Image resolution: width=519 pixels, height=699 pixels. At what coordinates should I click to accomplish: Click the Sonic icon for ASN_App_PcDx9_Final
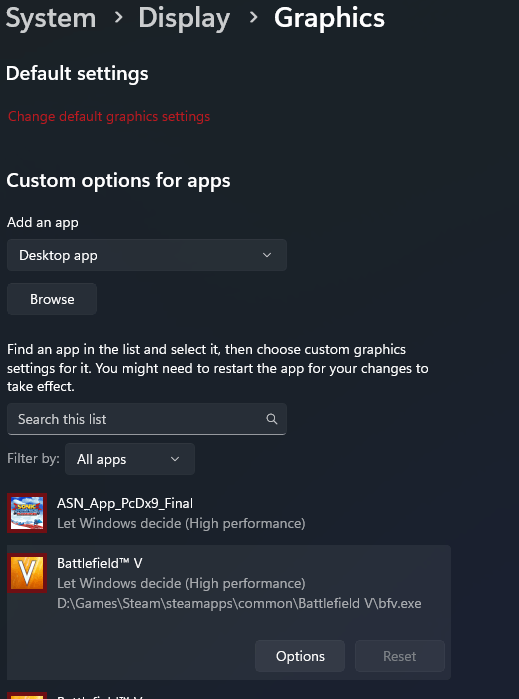27,513
